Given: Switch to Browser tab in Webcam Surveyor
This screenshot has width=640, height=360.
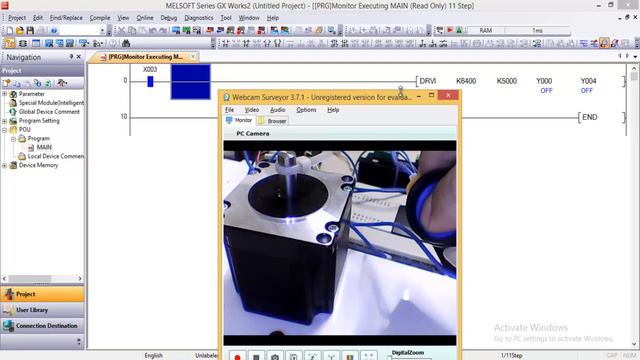Looking at the screenshot, I should click(273, 121).
